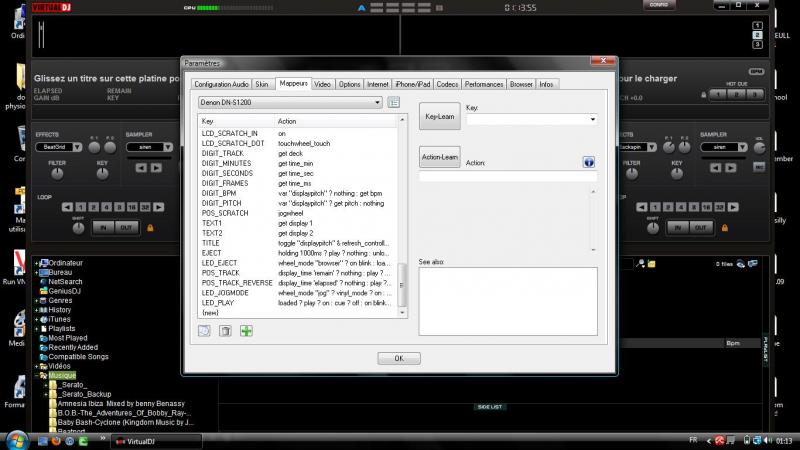800x450 pixels.
Task: Set right deck loop length to 32 beats
Action: point(719,207)
